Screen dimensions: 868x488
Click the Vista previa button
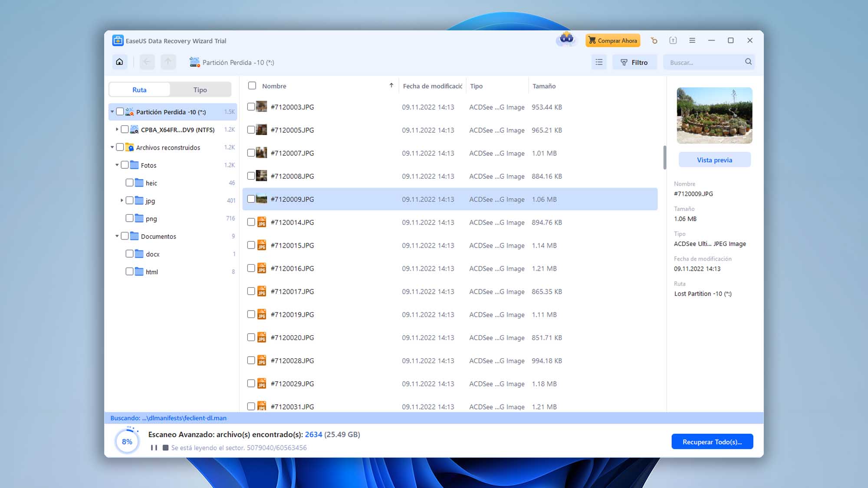click(714, 160)
